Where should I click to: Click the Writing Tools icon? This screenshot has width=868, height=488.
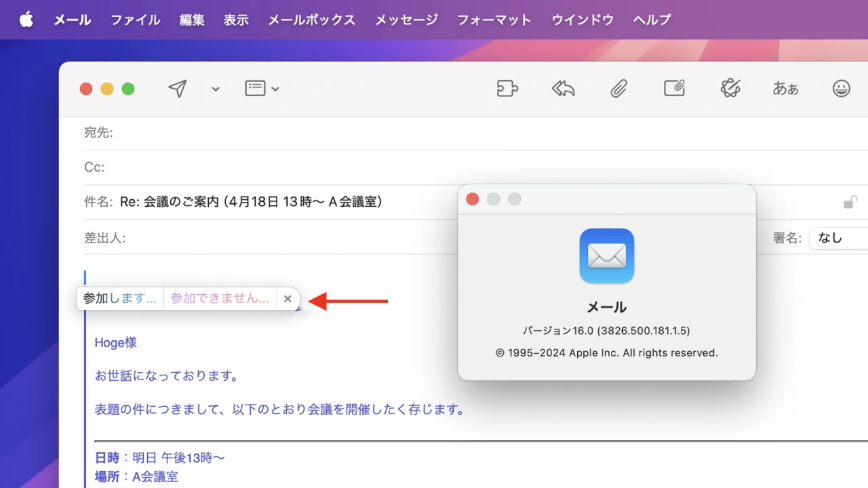pos(730,89)
